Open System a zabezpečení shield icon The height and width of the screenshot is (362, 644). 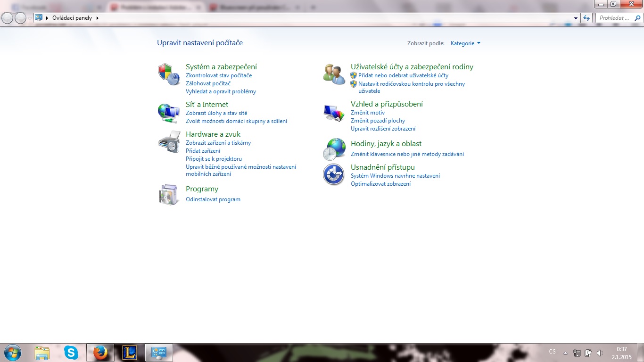169,74
